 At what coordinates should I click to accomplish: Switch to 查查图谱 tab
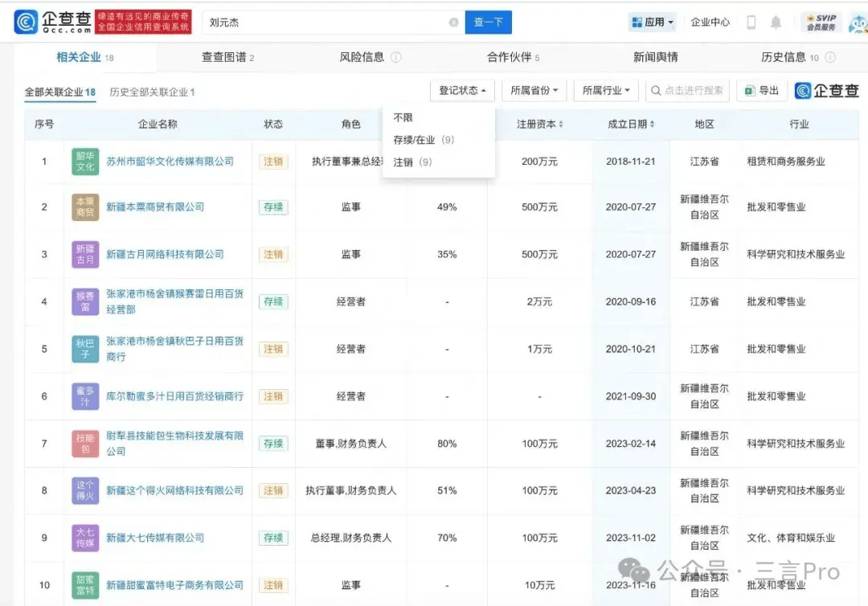coord(227,57)
